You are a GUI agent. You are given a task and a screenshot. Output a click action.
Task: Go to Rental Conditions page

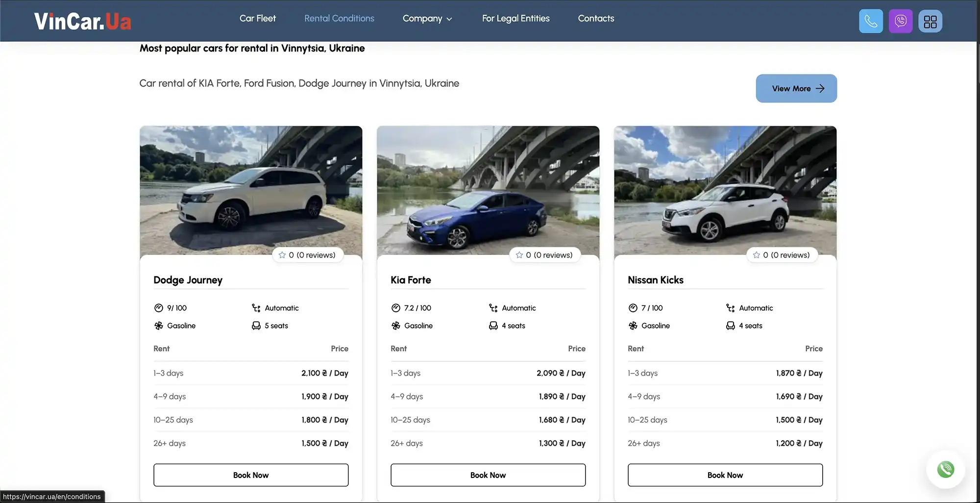coord(339,18)
